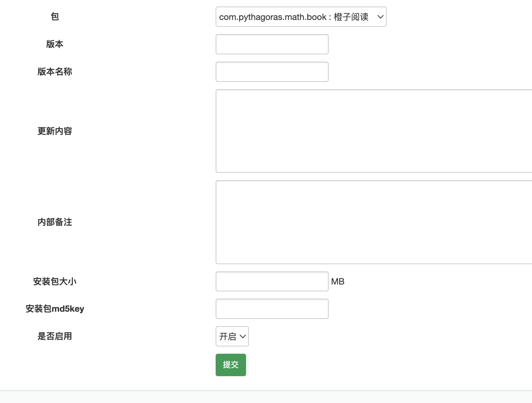Click the MB unit text
Viewport: 532px width, 403px height.
tap(338, 282)
